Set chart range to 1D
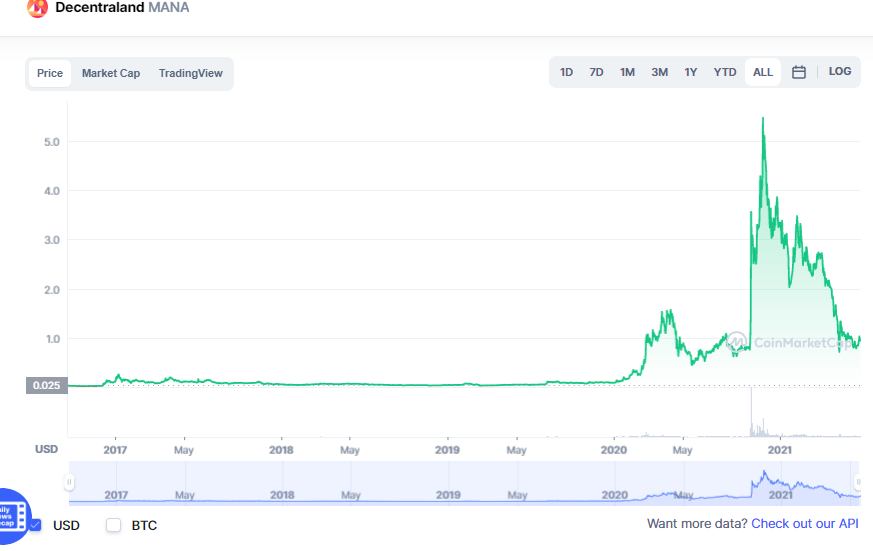Screen dimensions: 873x551 tap(566, 72)
